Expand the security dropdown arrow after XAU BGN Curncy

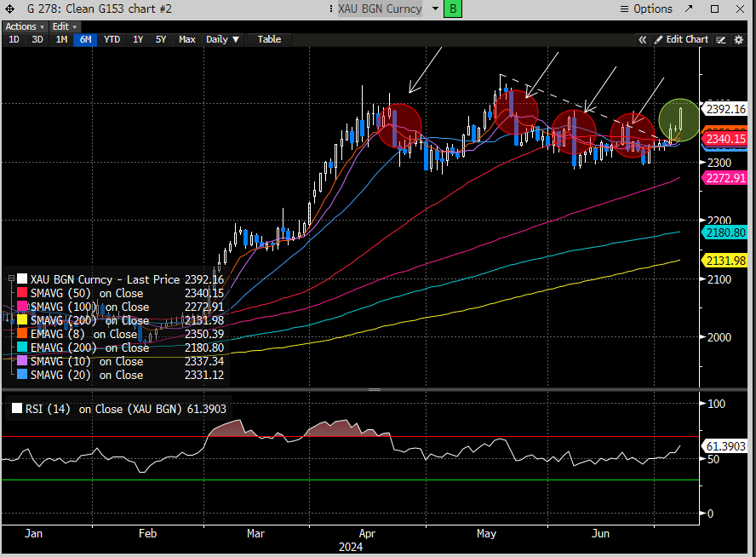pos(435,9)
